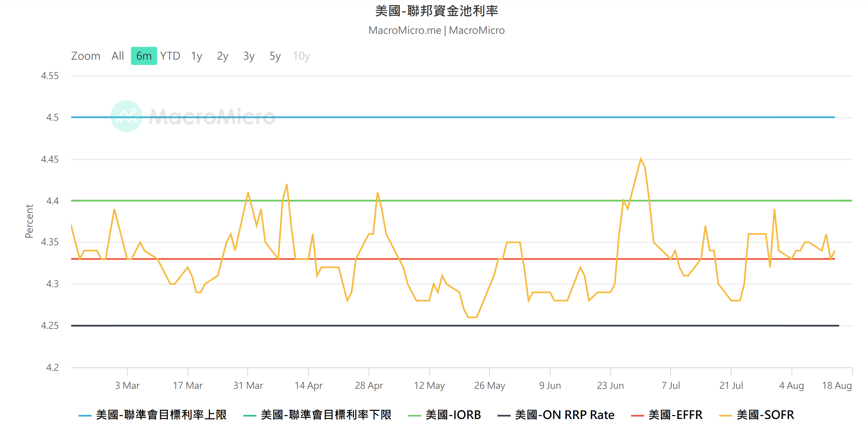
Task: Click the 4.2 y-axis value
Action: click(52, 367)
